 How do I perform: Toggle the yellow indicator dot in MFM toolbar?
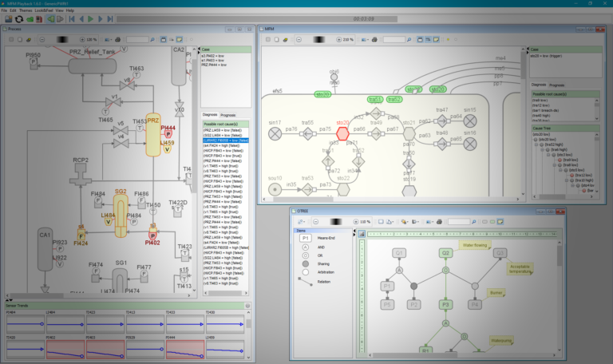tap(448, 39)
